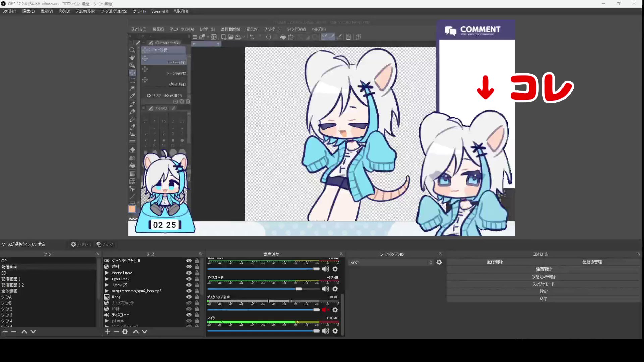Pop out the ソース dock panel

[x=200, y=254]
